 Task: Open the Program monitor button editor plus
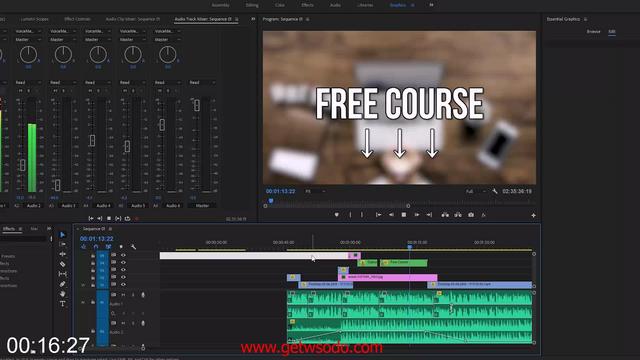click(533, 215)
